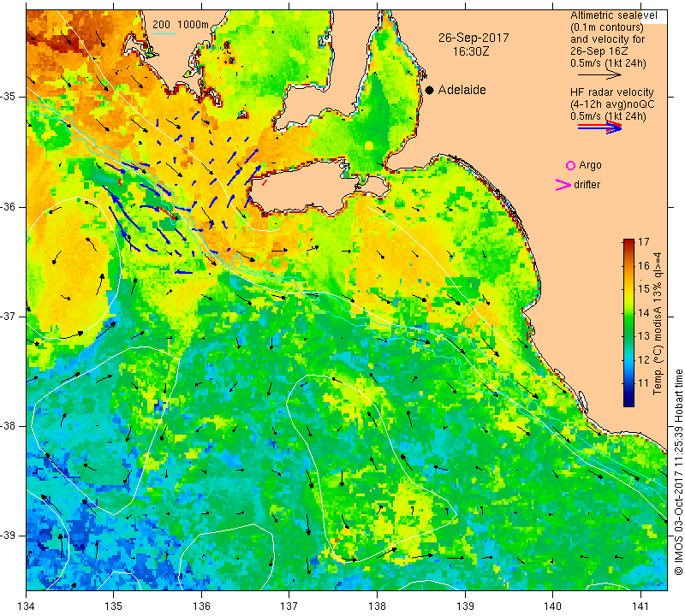Click the cyan 200m contour legend line
This screenshot has width=685, height=616.
point(164,33)
